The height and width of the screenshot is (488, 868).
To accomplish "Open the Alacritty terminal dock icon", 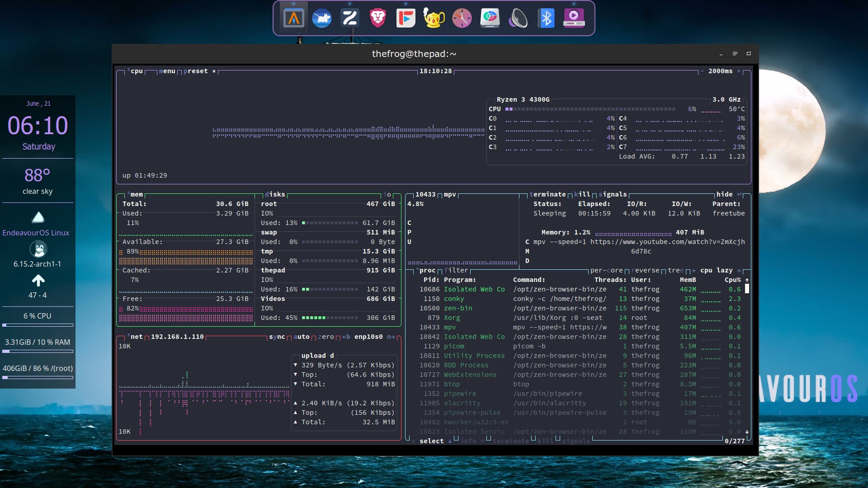I will [x=294, y=18].
